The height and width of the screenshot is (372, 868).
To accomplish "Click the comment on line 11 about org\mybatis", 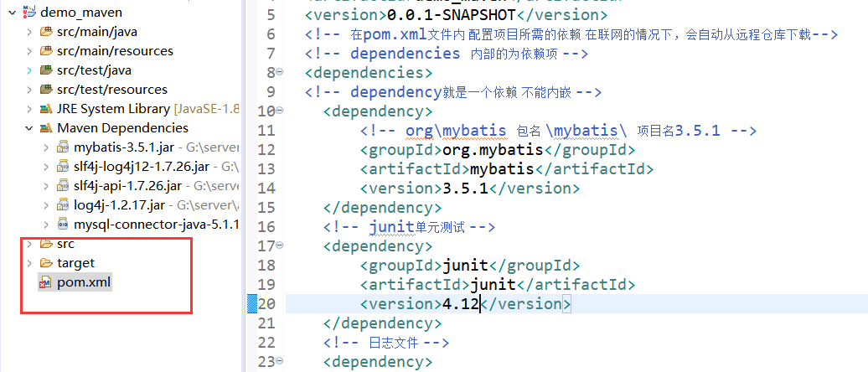I will pos(558,130).
